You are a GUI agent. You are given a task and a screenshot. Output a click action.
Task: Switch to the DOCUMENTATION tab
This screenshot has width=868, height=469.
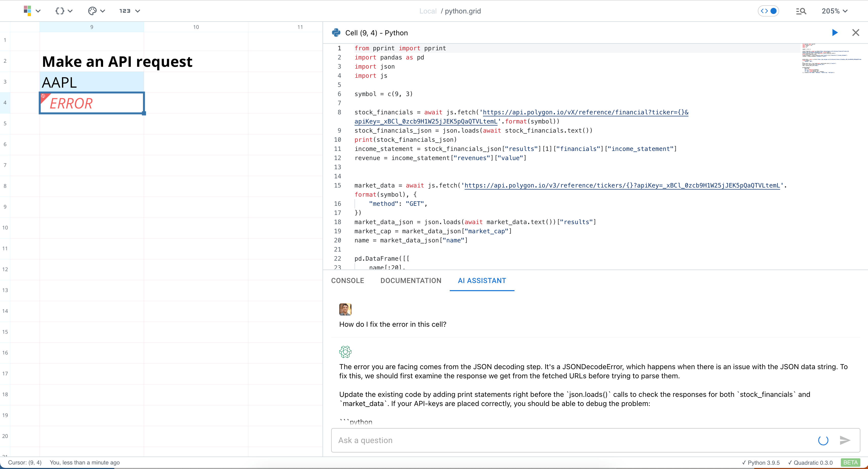coord(410,280)
